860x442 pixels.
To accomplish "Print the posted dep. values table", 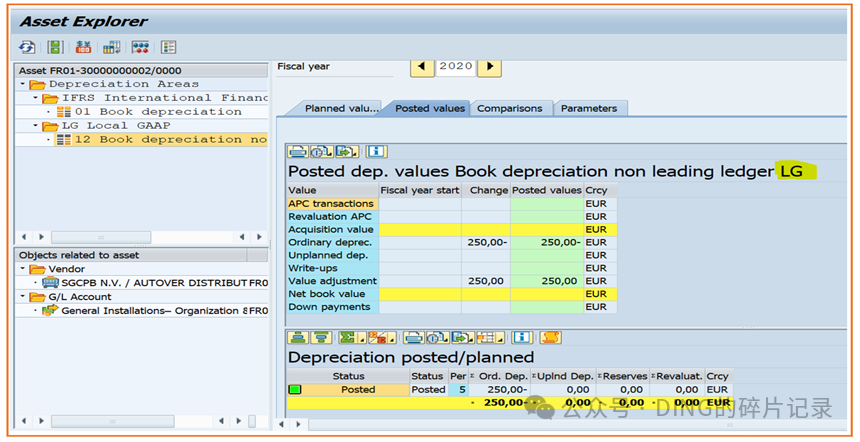I will click(298, 151).
